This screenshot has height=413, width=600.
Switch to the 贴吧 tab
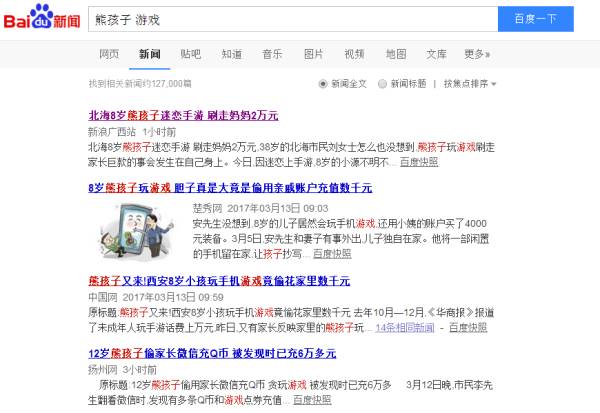click(191, 54)
